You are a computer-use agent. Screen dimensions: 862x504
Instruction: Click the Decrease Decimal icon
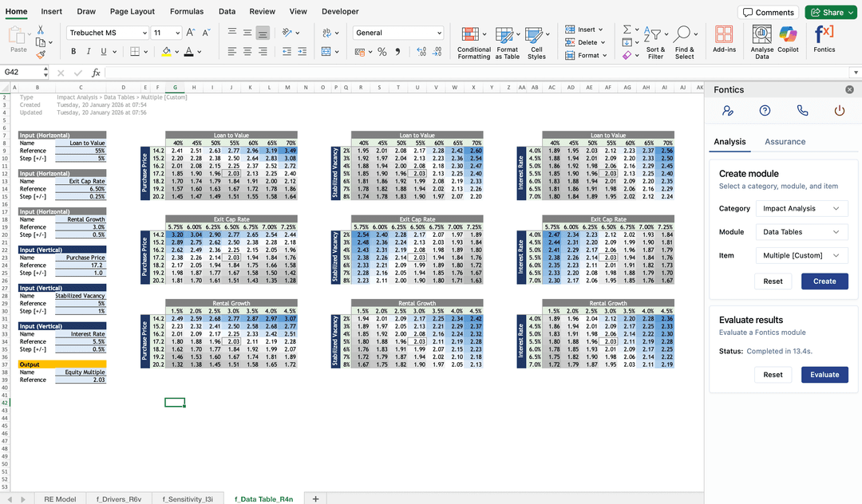pyautogui.click(x=437, y=52)
